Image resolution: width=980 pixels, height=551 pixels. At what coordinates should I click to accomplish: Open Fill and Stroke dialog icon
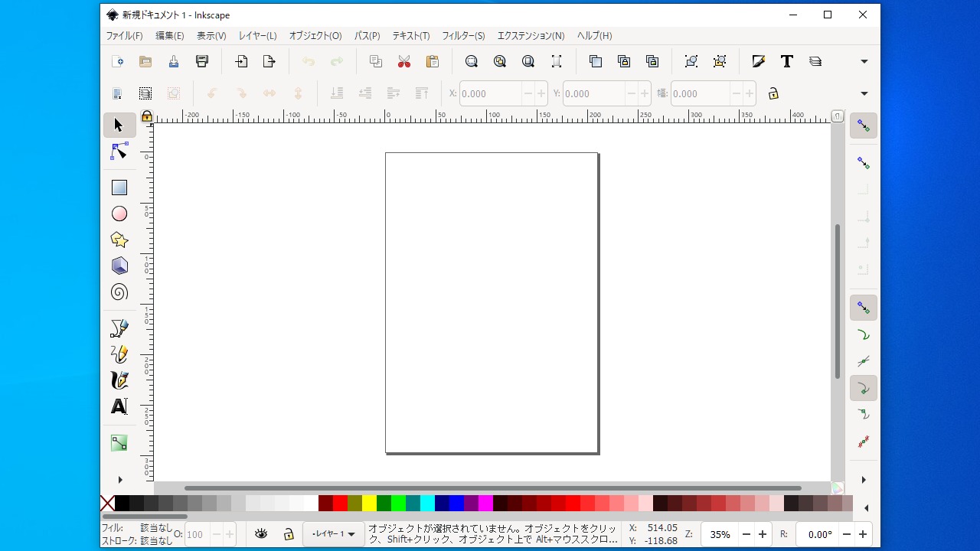759,61
